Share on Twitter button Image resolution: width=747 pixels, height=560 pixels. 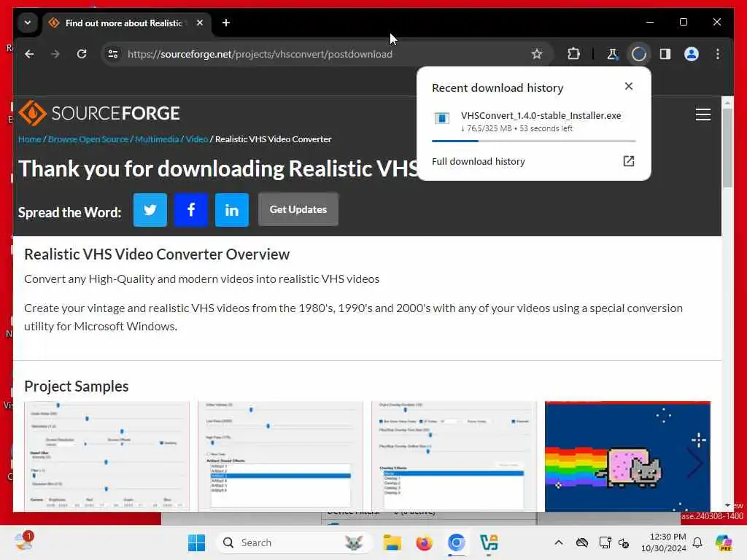pyautogui.click(x=150, y=209)
